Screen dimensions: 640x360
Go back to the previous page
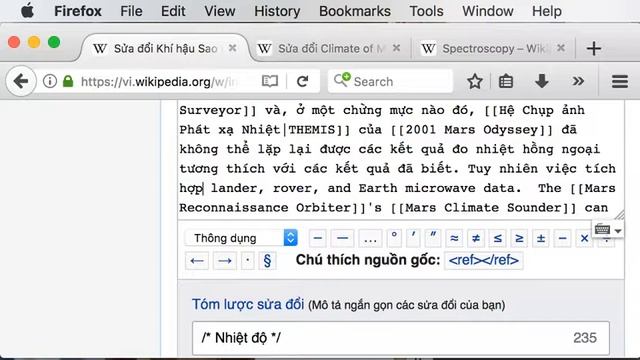(20, 81)
